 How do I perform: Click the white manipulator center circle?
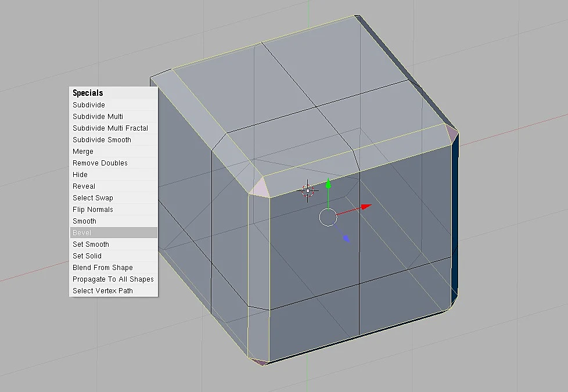pyautogui.click(x=328, y=217)
